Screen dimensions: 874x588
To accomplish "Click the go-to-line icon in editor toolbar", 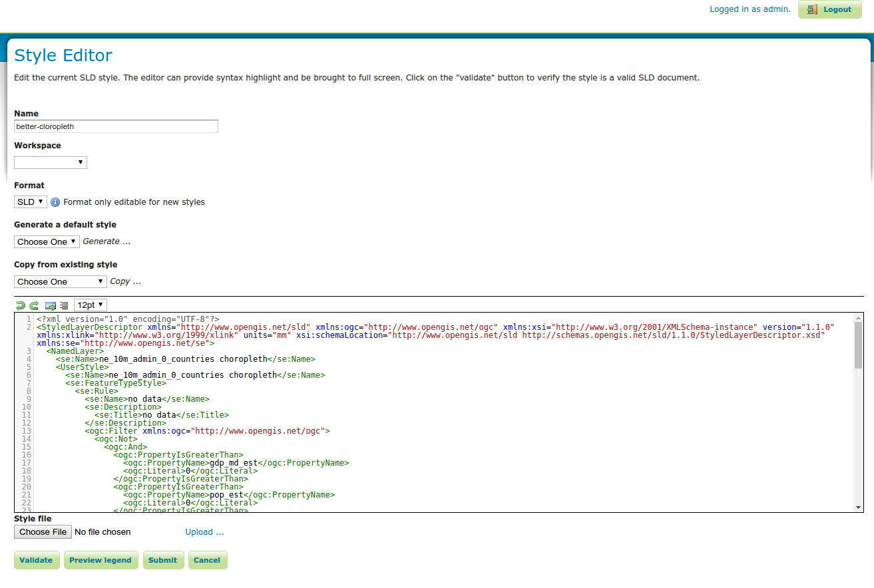I will (x=51, y=305).
